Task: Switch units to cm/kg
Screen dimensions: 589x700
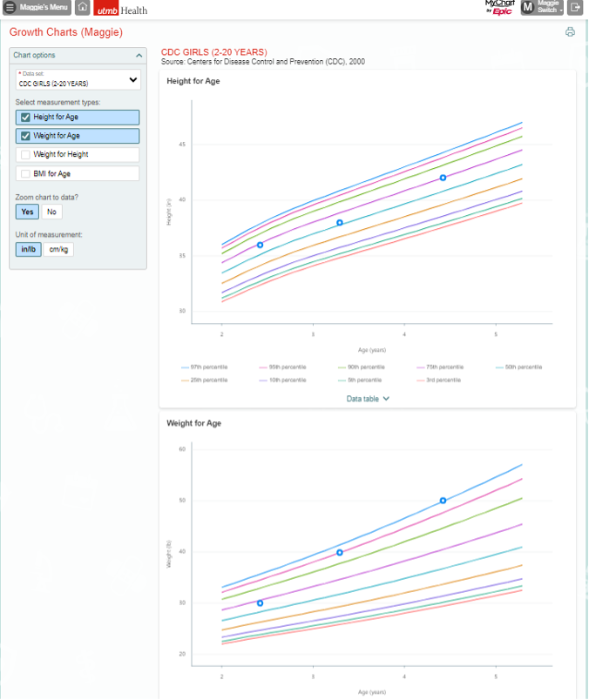Action: pos(59,250)
